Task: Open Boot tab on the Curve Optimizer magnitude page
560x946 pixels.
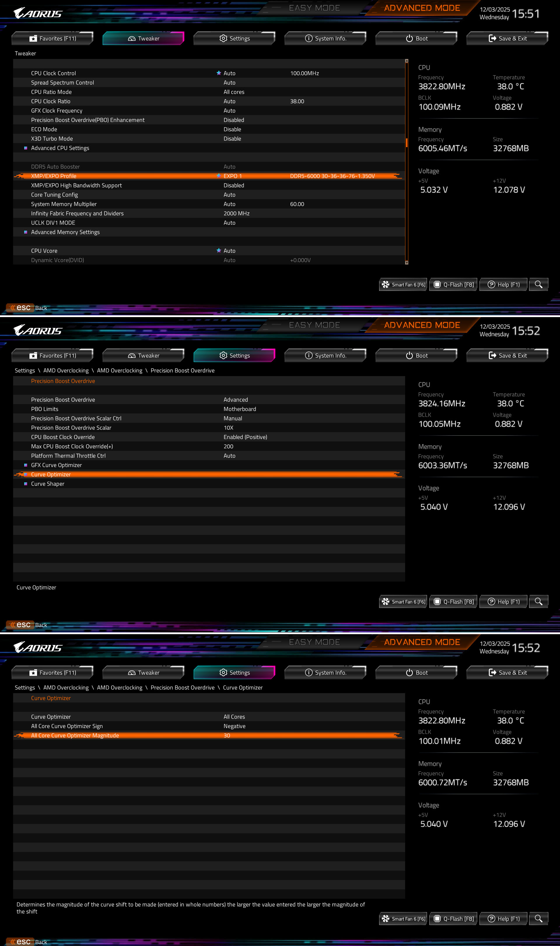Action: (x=416, y=673)
